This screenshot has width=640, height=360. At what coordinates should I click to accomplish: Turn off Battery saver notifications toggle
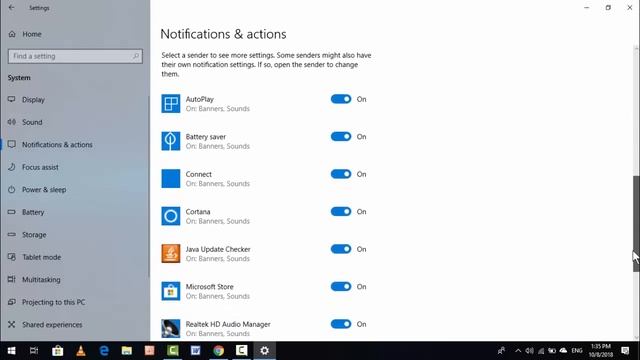coord(341,137)
